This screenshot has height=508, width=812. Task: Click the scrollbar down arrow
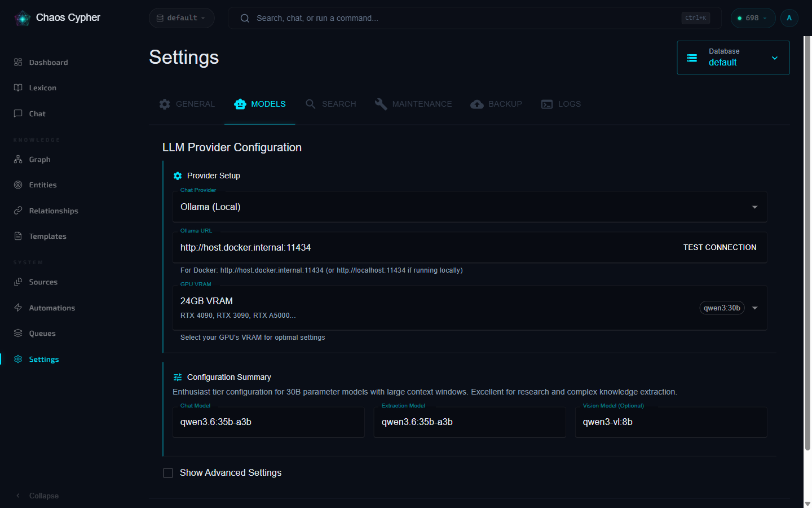807,503
